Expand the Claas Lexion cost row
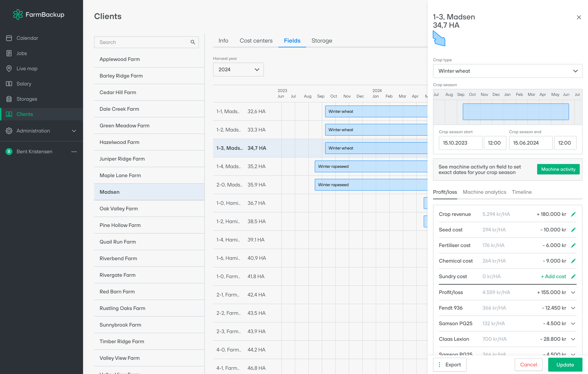The height and width of the screenshot is (374, 588). click(573, 339)
